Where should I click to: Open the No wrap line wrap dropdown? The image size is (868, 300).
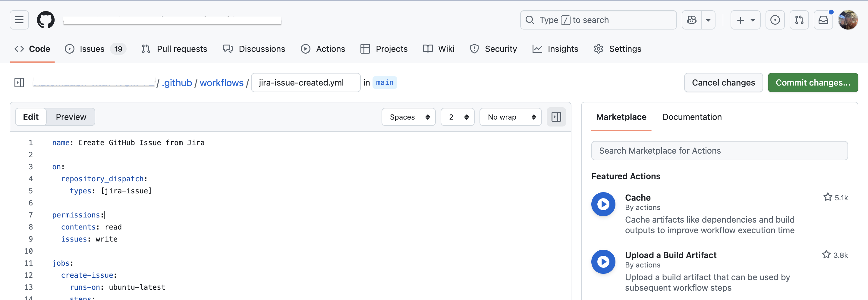pos(510,117)
